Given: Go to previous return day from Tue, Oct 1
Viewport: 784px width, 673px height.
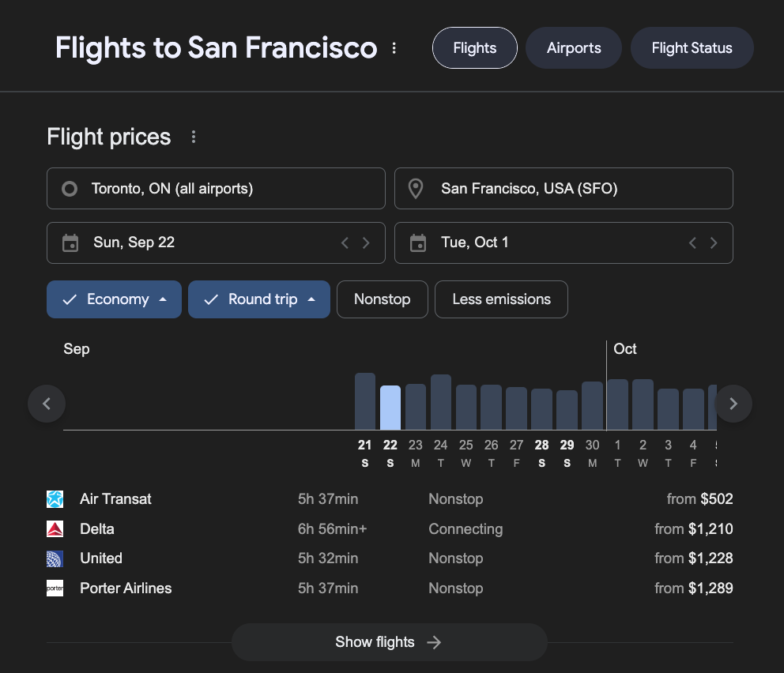Looking at the screenshot, I should (692, 243).
